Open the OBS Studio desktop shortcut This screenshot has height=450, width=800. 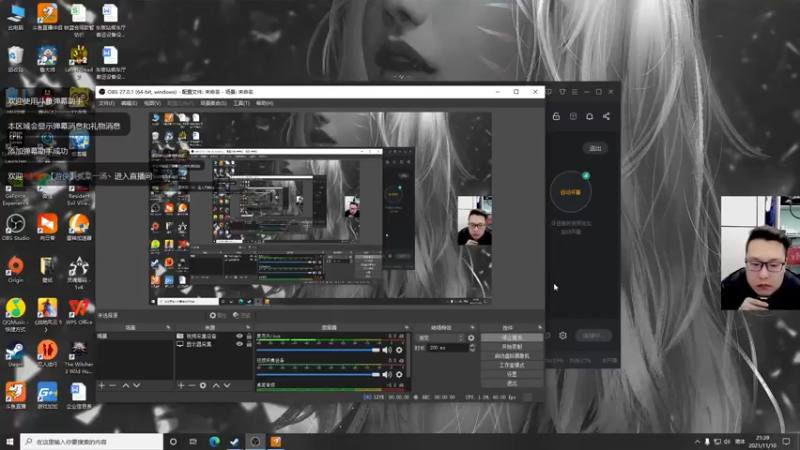click(15, 227)
